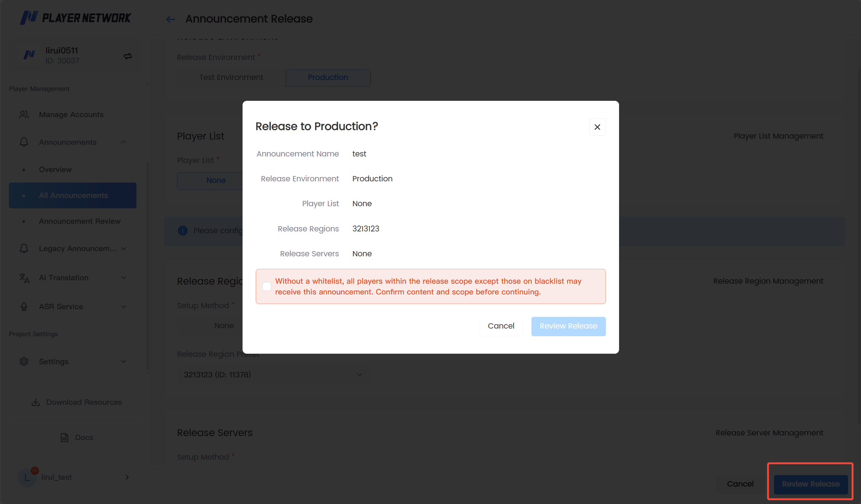Viewport: 861px width, 504px height.
Task: Click the Docs document icon
Action: pos(64,437)
